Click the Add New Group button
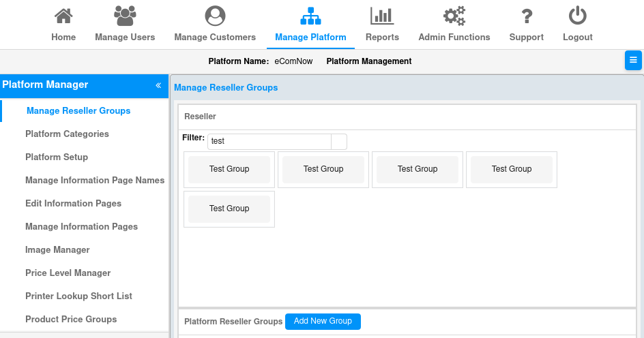Screen dimensions: 644x338 pos(323,321)
